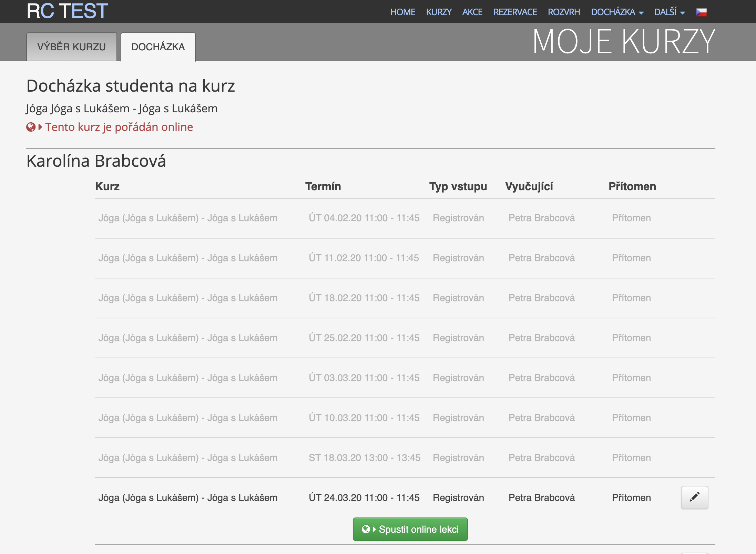Navigate to AKCE page
Screen dimensions: 756x554
472,12
